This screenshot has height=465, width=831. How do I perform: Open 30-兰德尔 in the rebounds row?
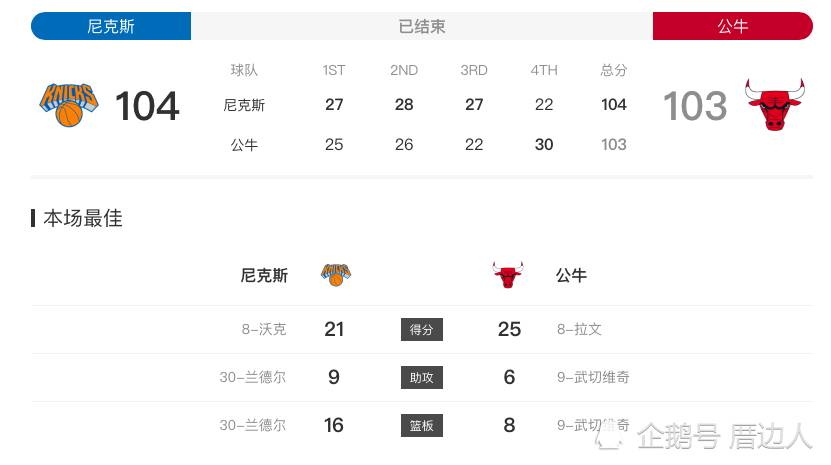[x=253, y=425]
